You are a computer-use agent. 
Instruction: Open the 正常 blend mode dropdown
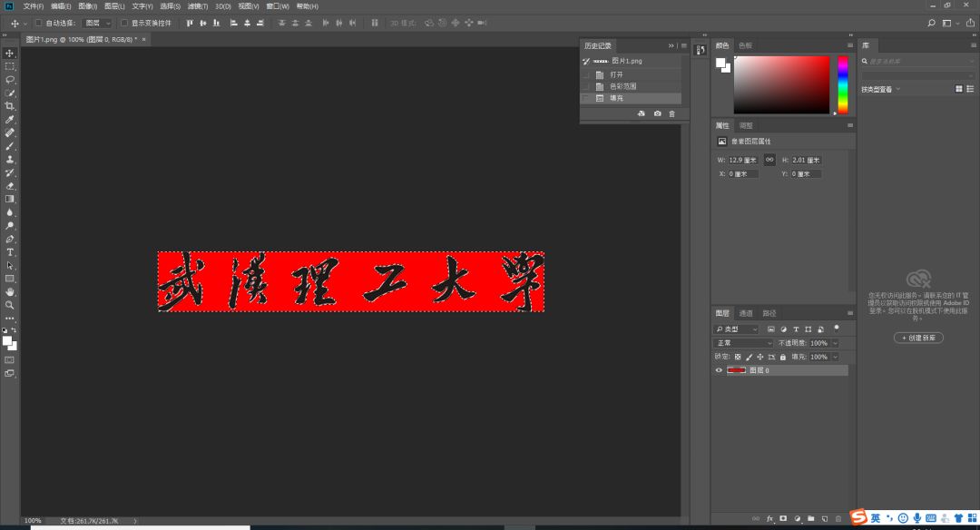(x=744, y=343)
